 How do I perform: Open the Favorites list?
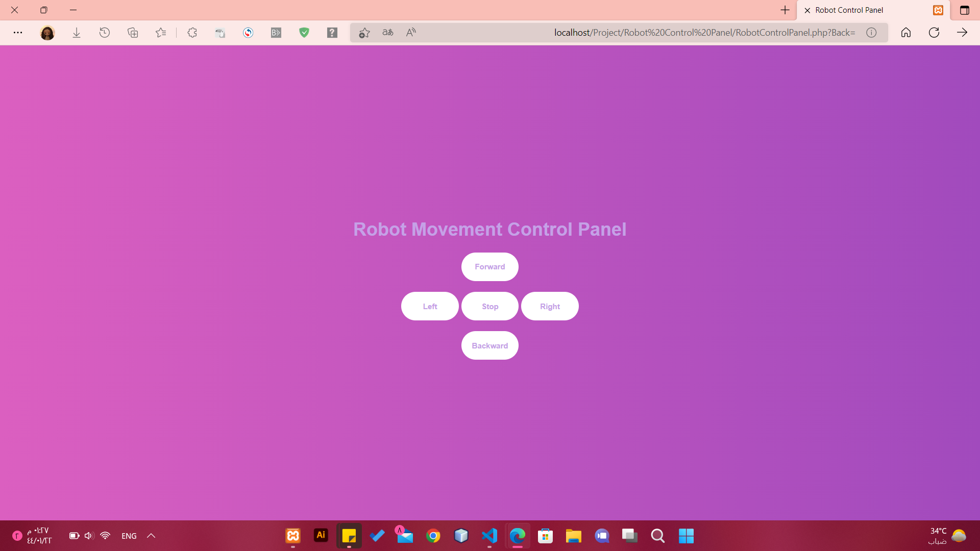click(160, 32)
